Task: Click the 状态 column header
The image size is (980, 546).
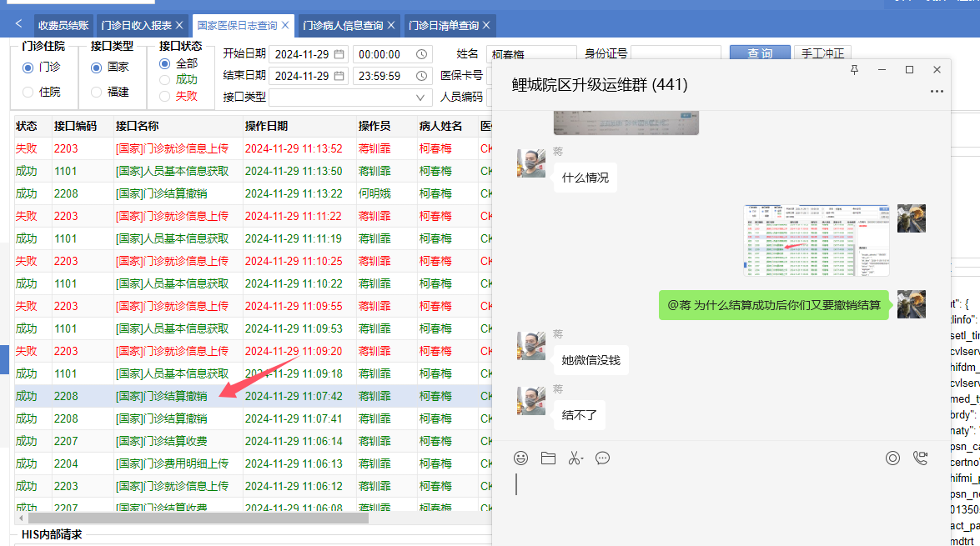Action: point(33,126)
